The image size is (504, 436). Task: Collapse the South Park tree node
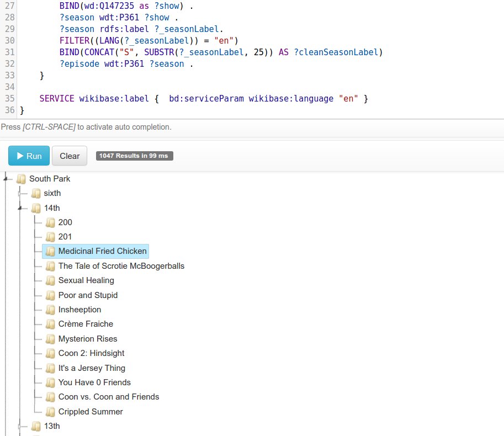click(x=6, y=179)
